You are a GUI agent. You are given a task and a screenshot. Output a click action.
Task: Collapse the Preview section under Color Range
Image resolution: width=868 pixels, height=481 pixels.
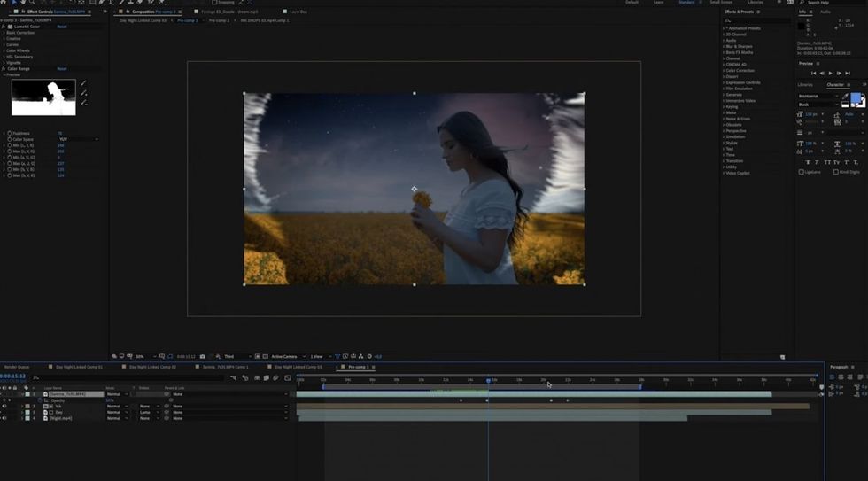[x=4, y=74]
